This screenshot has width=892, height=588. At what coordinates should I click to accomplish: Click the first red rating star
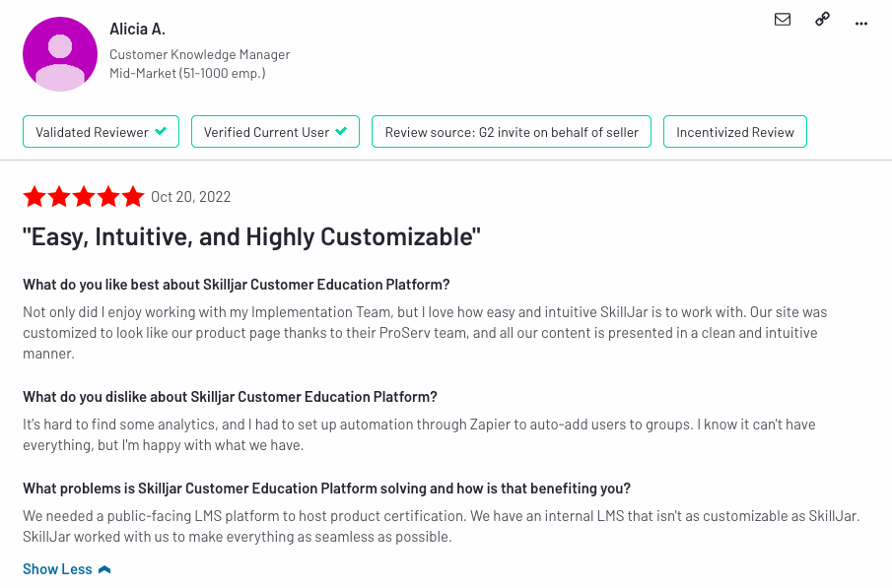click(x=34, y=197)
